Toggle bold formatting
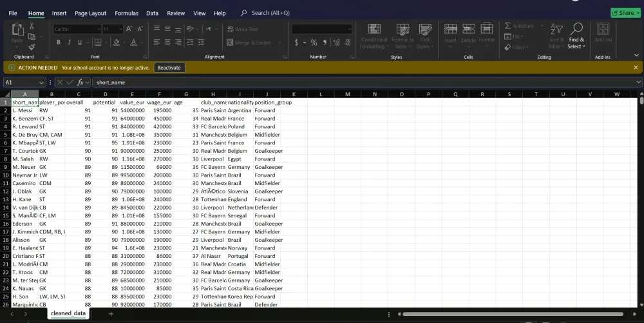This screenshot has width=644, height=323. [x=59, y=43]
